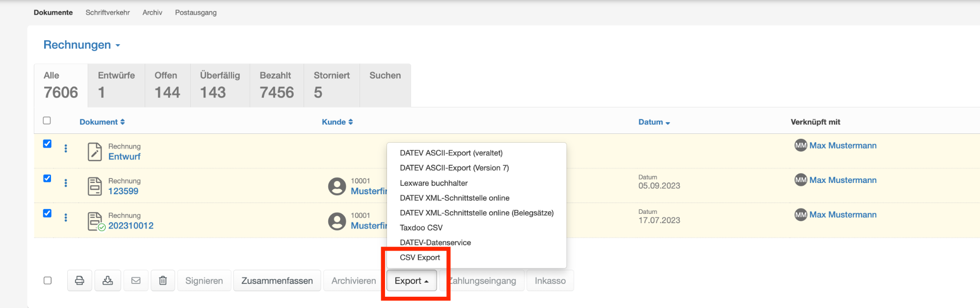Click the email envelope icon
The image size is (980, 308).
[136, 281]
